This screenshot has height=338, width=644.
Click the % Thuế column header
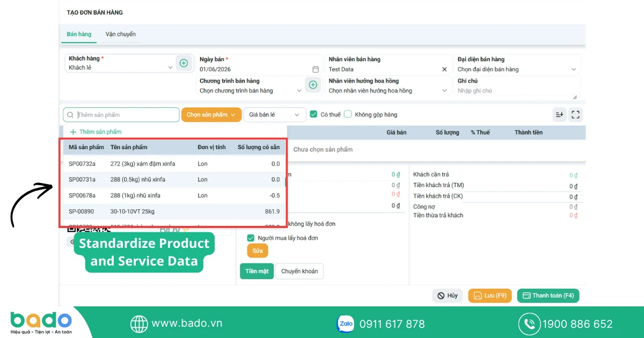pos(480,133)
